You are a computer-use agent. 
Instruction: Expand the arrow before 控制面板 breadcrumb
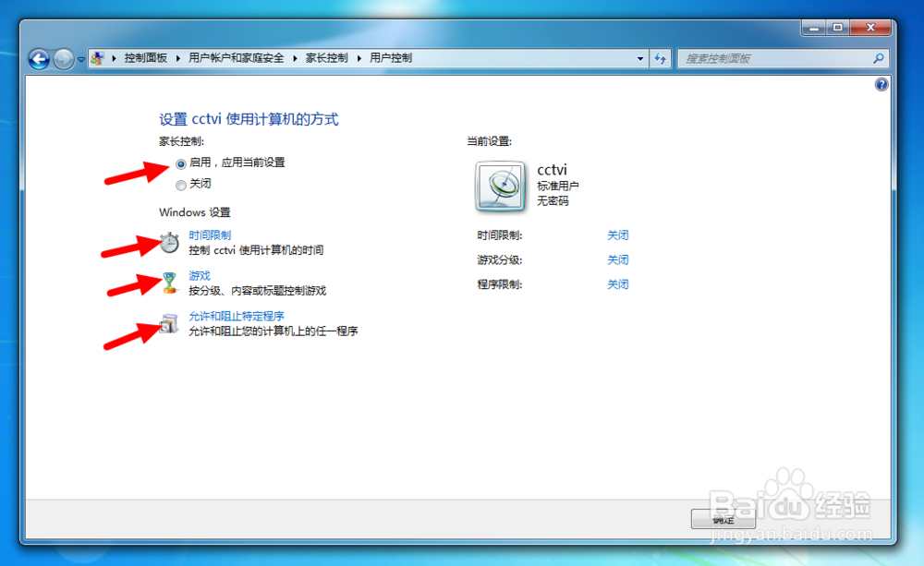(114, 58)
